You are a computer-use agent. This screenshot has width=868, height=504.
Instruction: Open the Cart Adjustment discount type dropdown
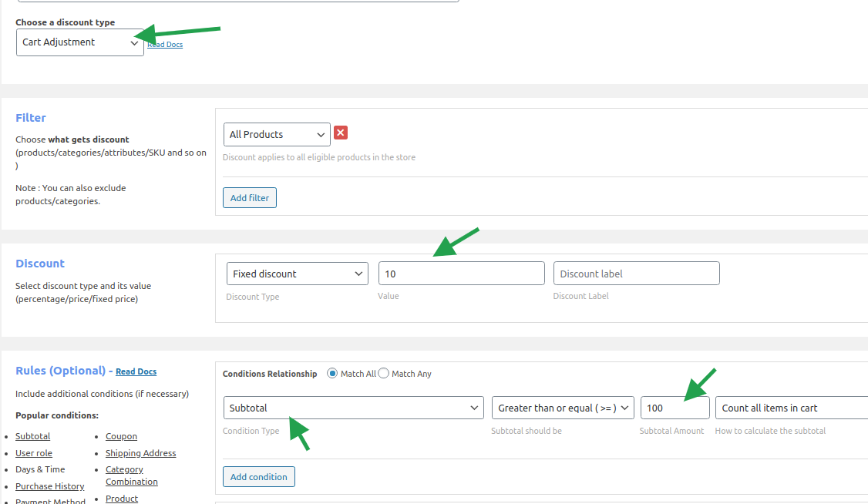79,42
